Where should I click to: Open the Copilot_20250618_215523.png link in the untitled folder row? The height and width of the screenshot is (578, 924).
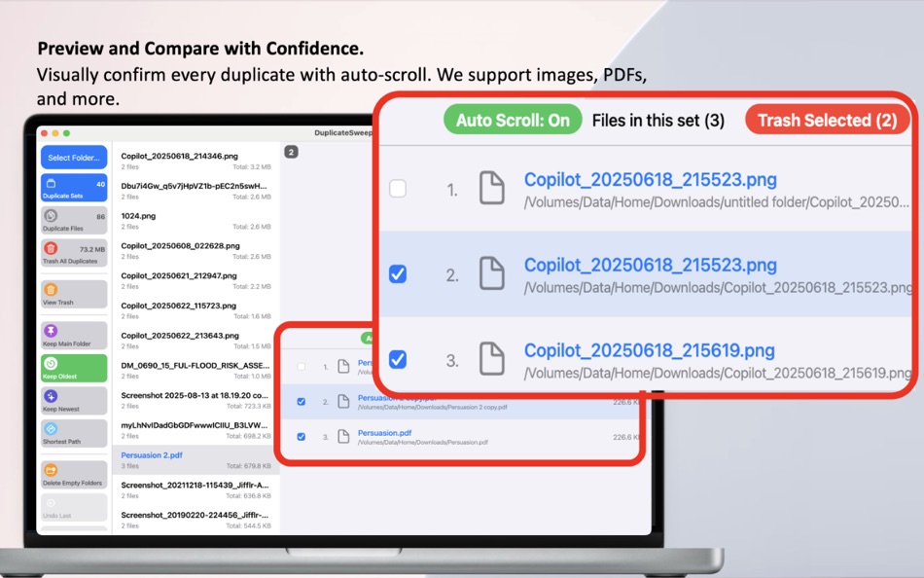tap(651, 179)
